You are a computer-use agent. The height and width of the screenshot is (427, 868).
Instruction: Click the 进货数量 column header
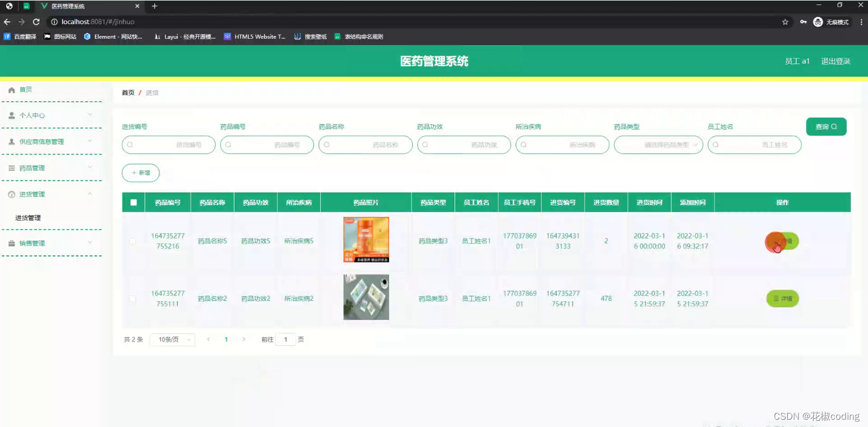(606, 203)
